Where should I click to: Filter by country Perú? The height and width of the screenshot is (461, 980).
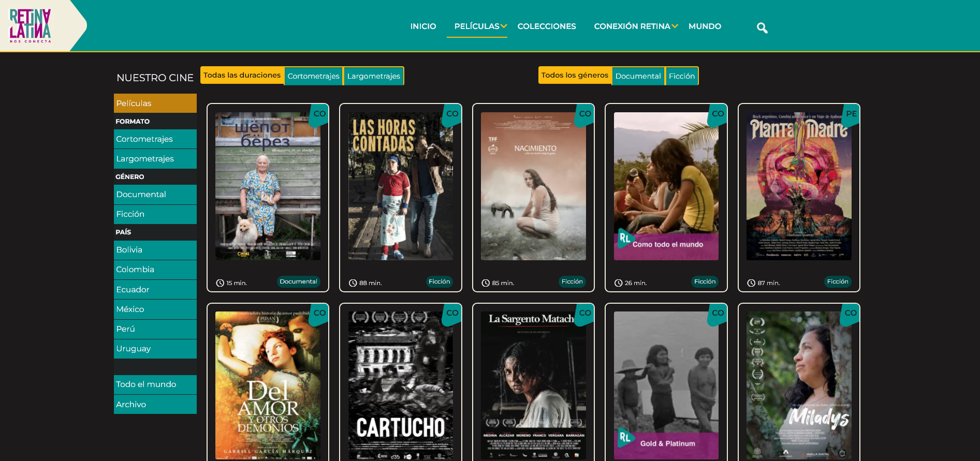point(155,329)
